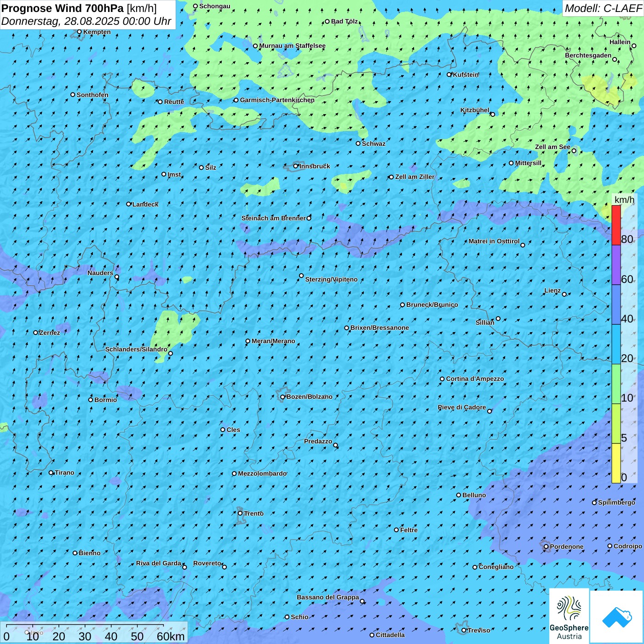The height and width of the screenshot is (644, 644).
Task: Click the Cittadella label
Action: (x=390, y=635)
